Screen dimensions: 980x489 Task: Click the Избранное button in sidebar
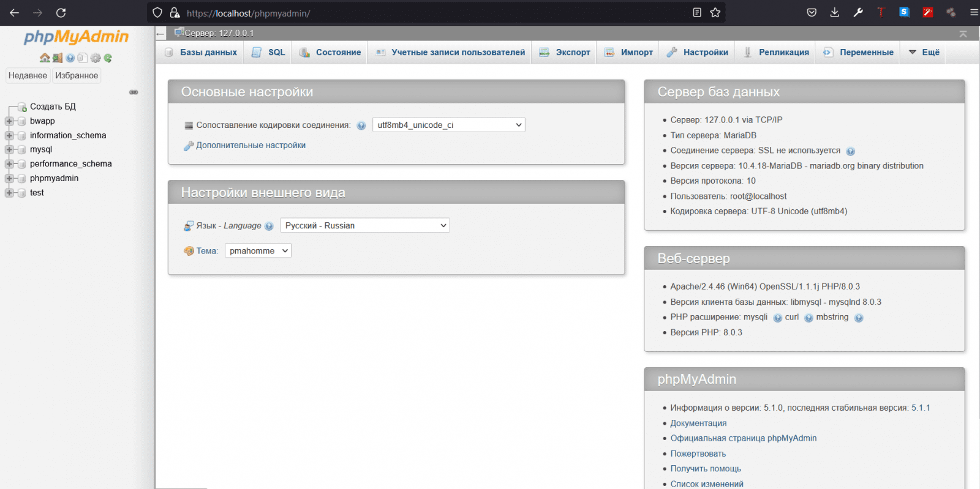tap(77, 75)
